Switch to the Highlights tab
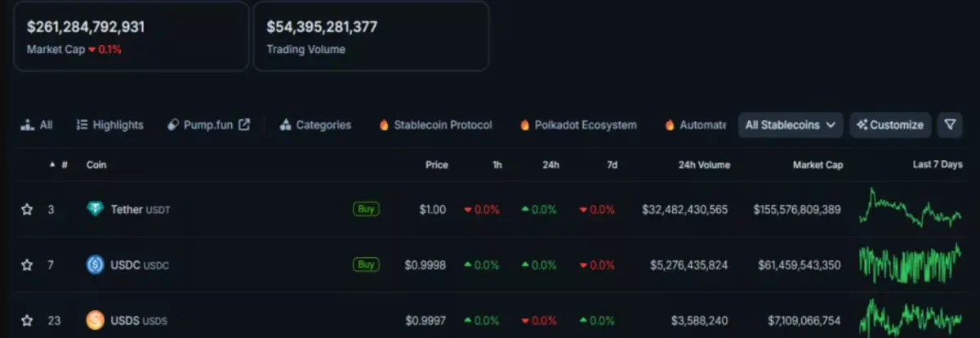The height and width of the screenshot is (338, 980). pyautogui.click(x=109, y=125)
